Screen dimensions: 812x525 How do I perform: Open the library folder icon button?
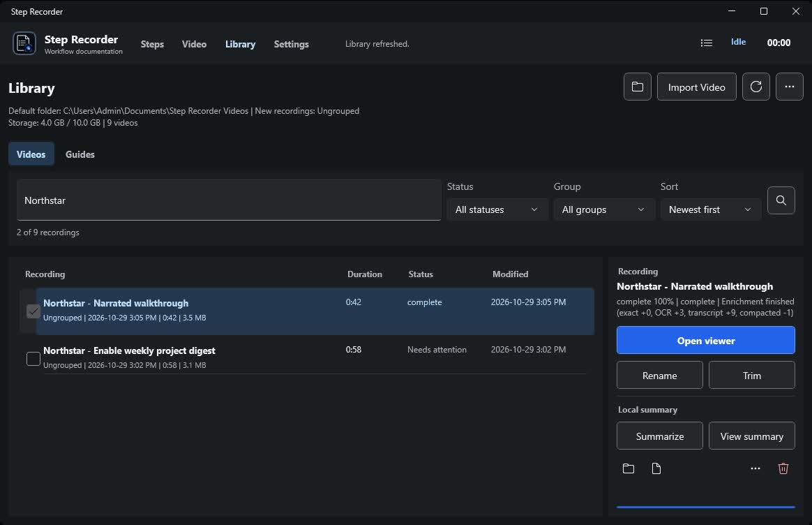[638, 87]
